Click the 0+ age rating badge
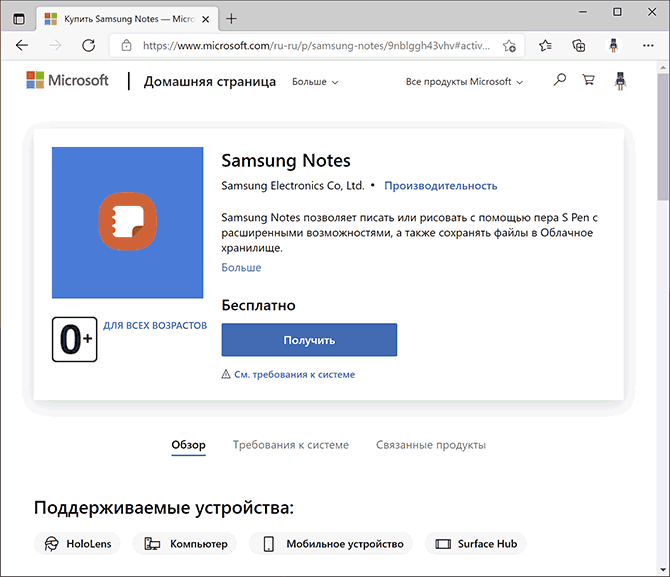 click(75, 339)
